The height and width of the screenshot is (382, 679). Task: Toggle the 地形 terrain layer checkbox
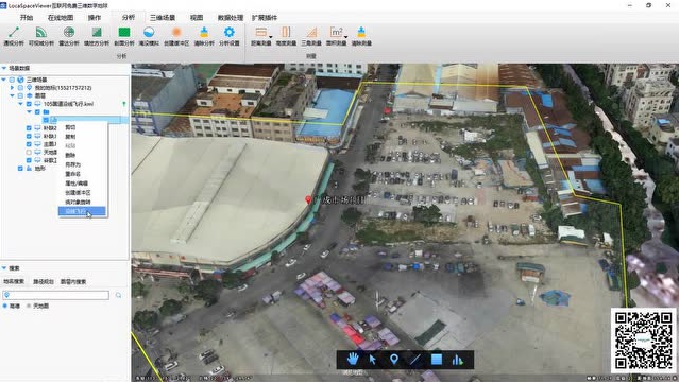[20, 168]
